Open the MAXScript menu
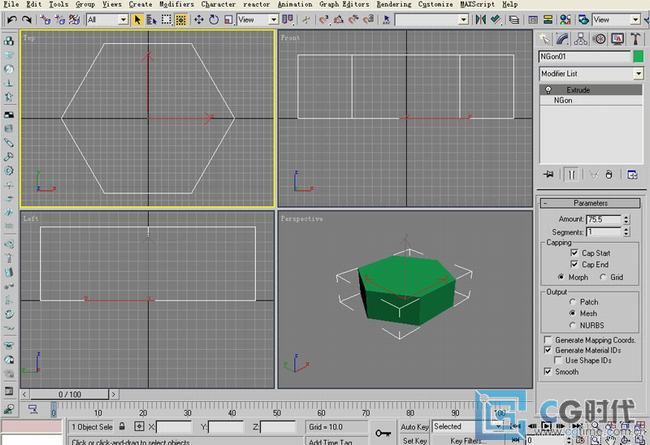This screenshot has width=650, height=445. click(477, 4)
